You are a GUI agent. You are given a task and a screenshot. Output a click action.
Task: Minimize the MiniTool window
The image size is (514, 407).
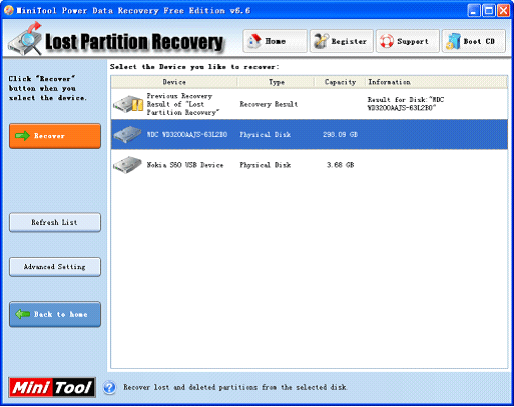[474, 11]
